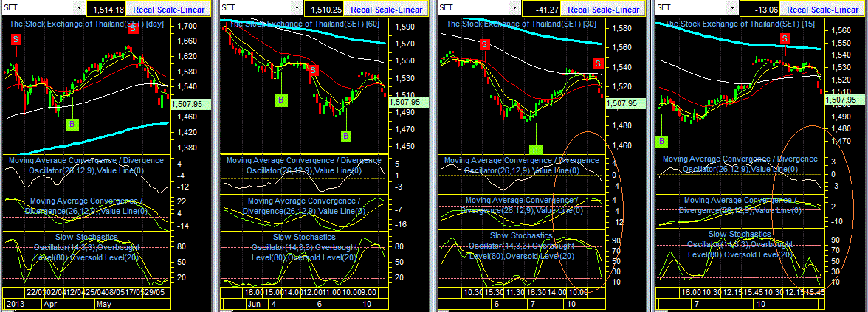Click title 'The Stock Exchange of Thailand(SET) [30]'
The width and height of the screenshot is (868, 312).
coord(521,24)
